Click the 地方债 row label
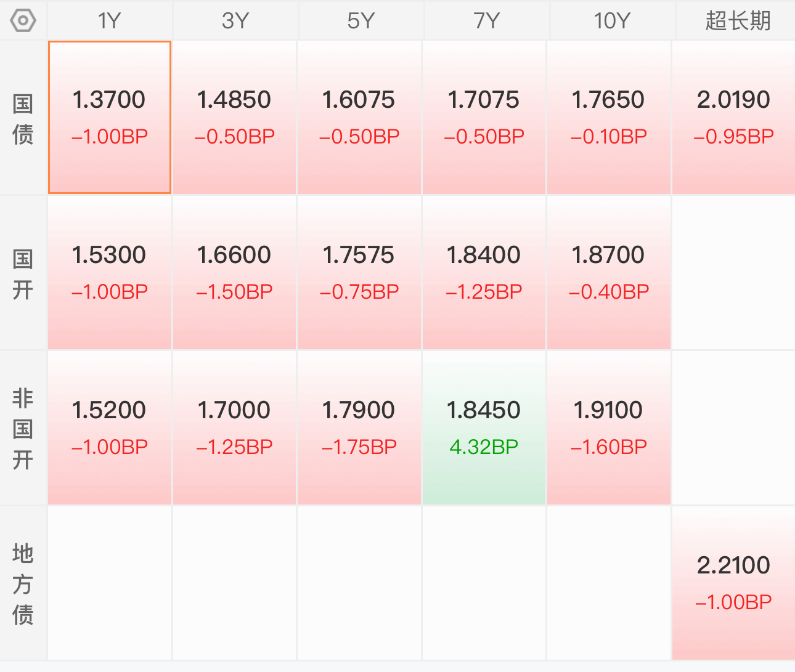The width and height of the screenshot is (795, 672). (x=23, y=584)
